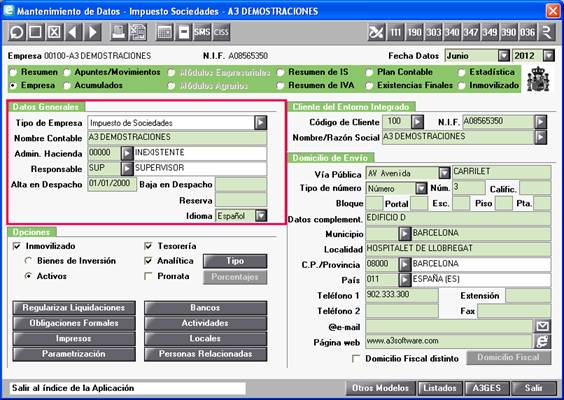Open the Vía Pública type dropdown

coord(445,173)
